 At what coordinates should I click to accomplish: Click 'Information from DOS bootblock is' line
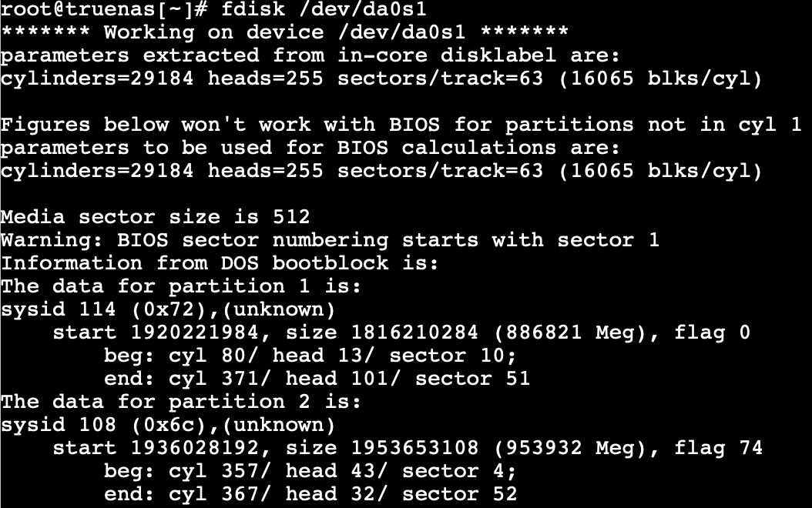click(x=220, y=263)
